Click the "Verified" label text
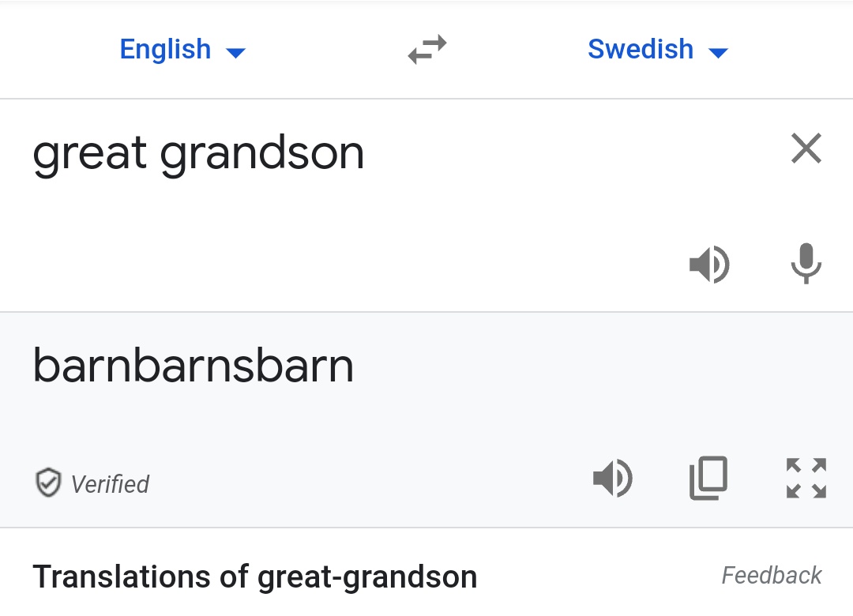The image size is (853, 616). [110, 483]
